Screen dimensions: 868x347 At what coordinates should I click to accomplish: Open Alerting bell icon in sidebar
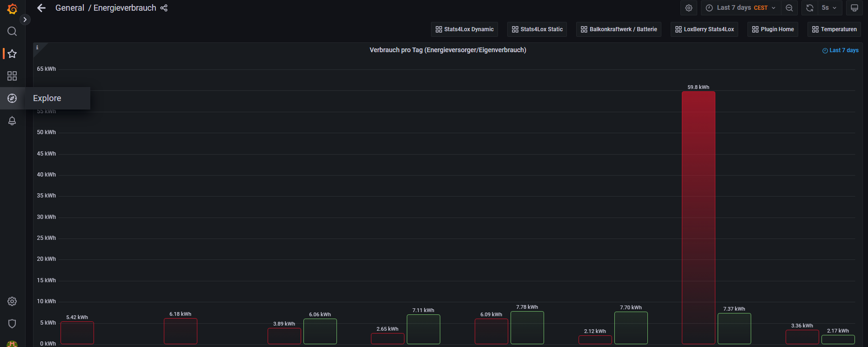coord(12,121)
